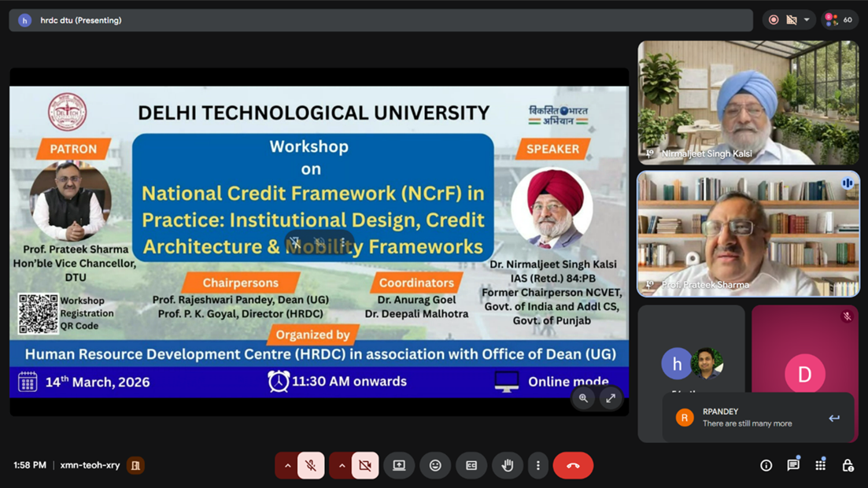Open dropdown arrow beside top-bar camera icon
The width and height of the screenshot is (868, 488).
tap(807, 20)
